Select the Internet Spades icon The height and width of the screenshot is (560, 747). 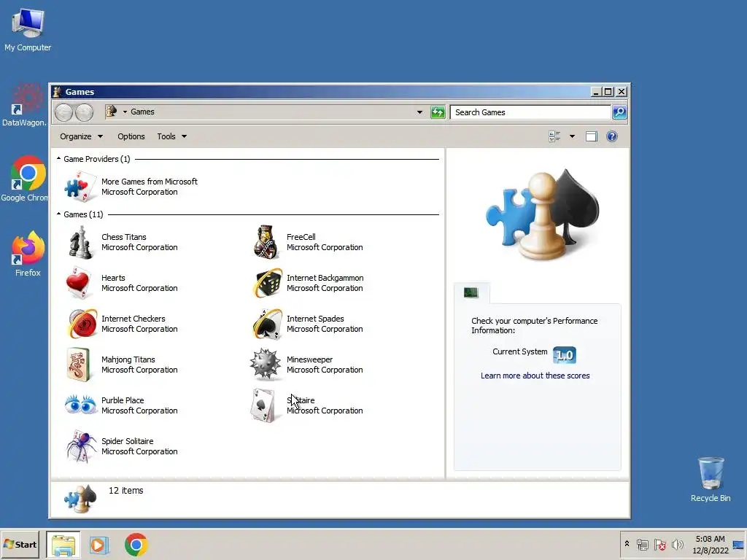tap(267, 324)
